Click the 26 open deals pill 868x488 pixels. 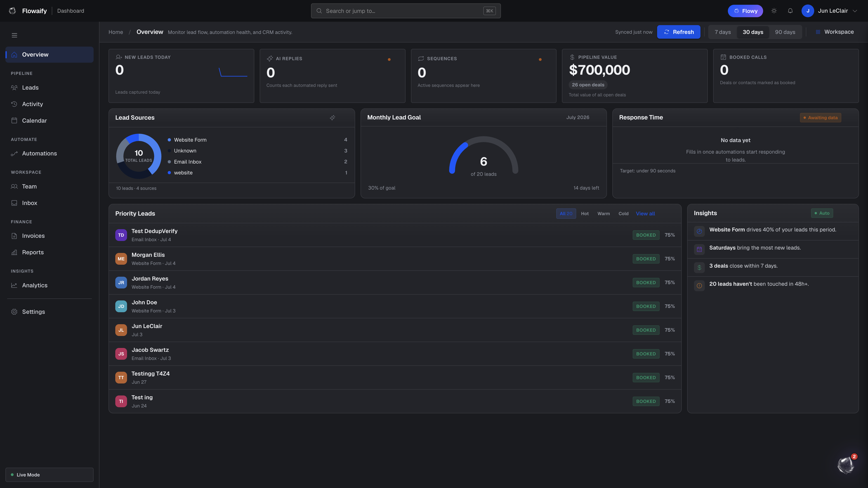[588, 85]
